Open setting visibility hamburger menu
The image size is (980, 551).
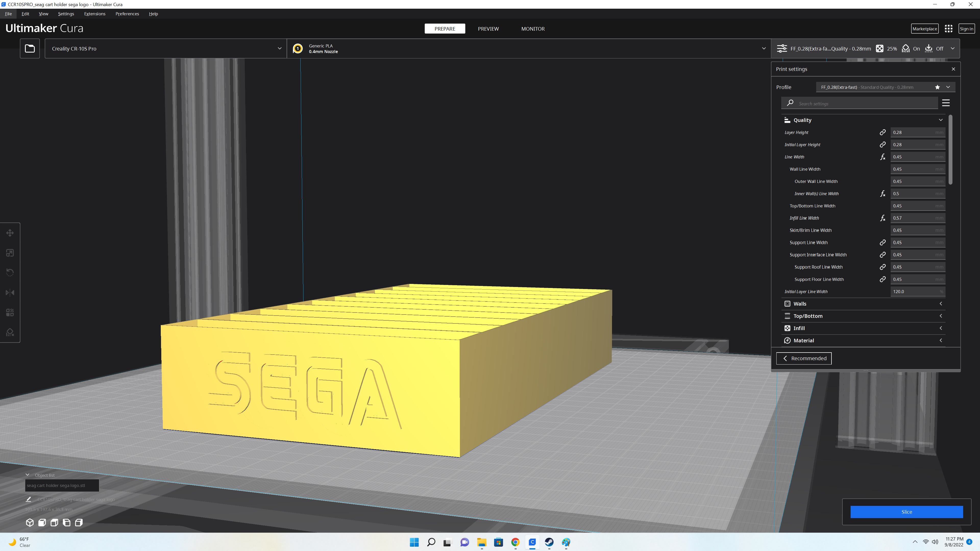pos(946,103)
